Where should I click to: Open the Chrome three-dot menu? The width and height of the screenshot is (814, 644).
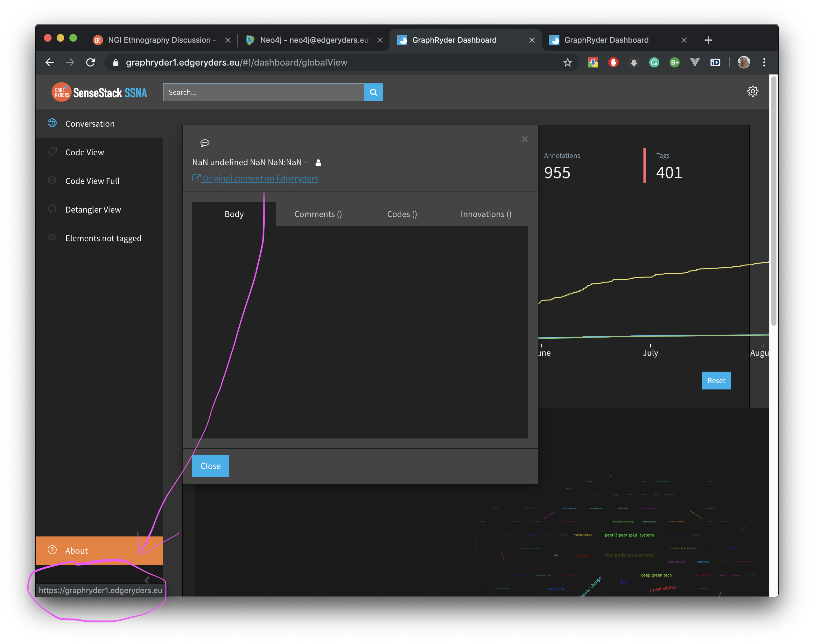point(764,63)
